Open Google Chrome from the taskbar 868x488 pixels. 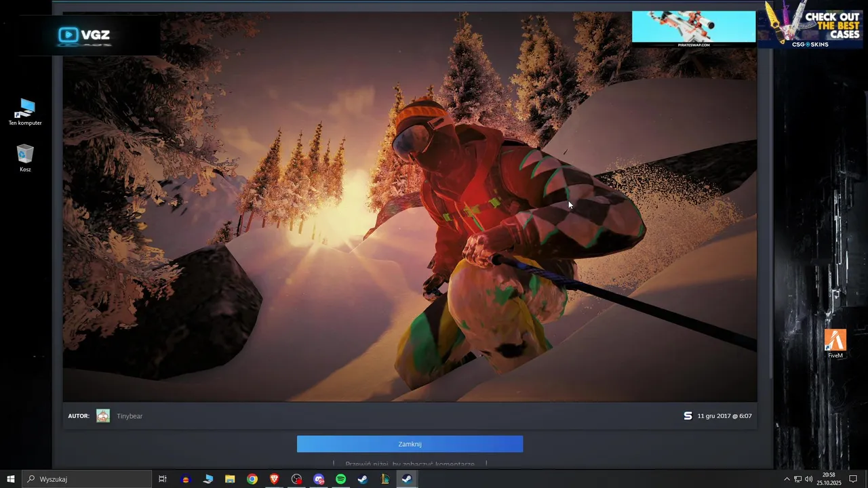point(252,479)
